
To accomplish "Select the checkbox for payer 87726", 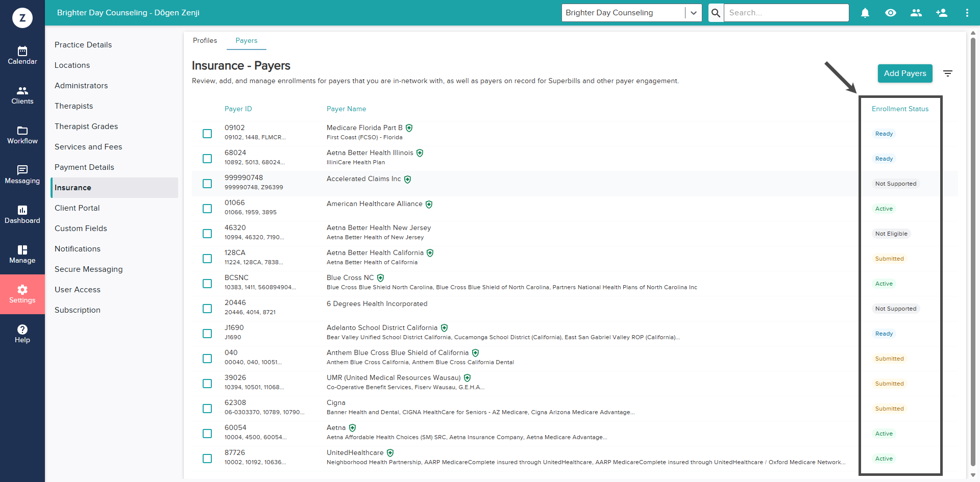I will (207, 459).
